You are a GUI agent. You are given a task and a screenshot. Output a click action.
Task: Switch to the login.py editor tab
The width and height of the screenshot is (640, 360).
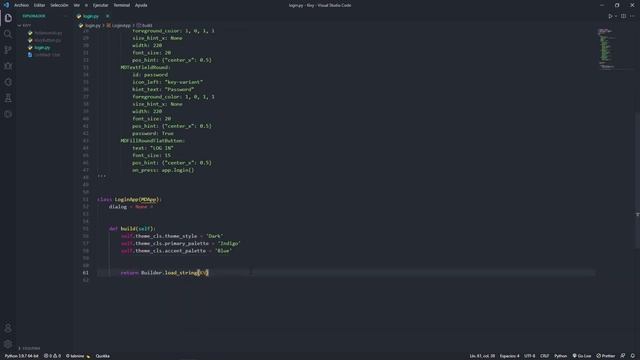(91, 16)
